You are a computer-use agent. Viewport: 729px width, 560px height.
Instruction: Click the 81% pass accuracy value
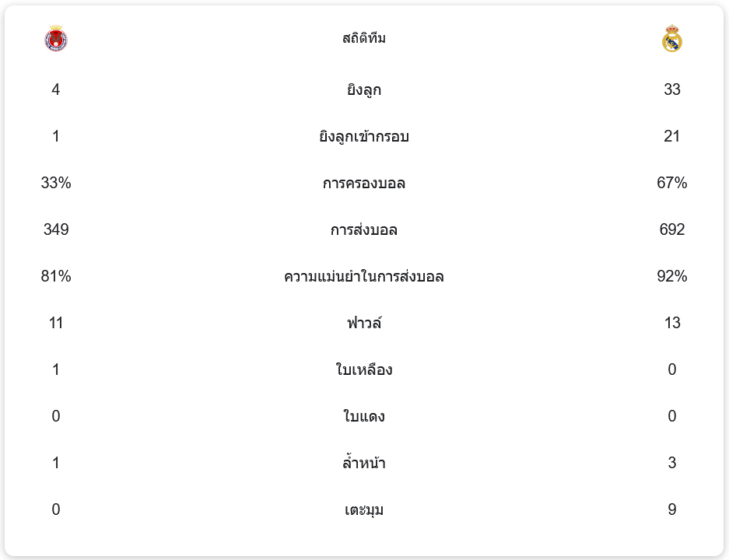click(56, 277)
